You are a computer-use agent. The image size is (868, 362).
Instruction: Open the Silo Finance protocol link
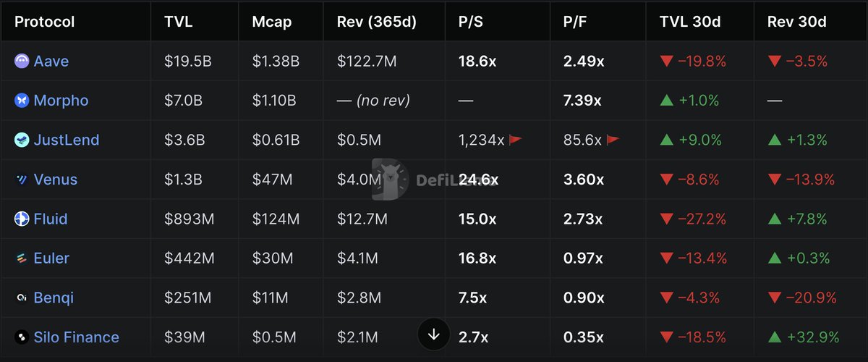point(77,337)
